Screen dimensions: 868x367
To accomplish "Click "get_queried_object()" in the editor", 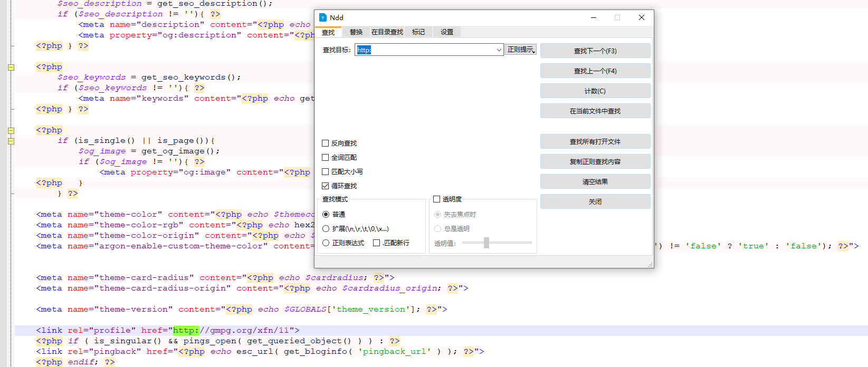I will [300, 341].
